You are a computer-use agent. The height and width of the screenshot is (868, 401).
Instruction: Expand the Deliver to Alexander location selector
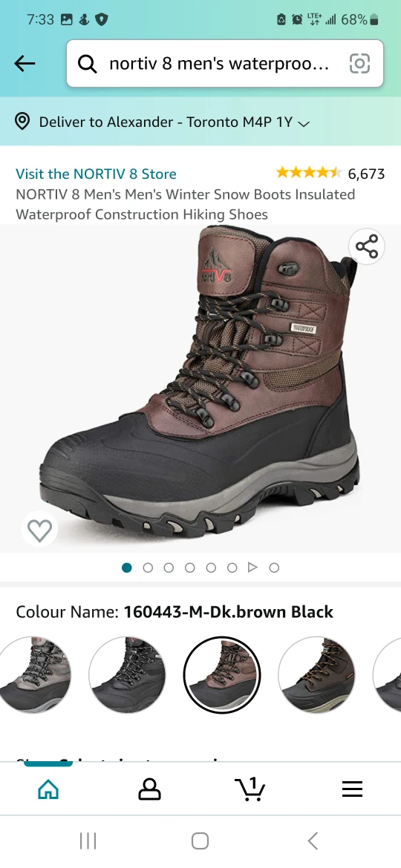pyautogui.click(x=173, y=122)
